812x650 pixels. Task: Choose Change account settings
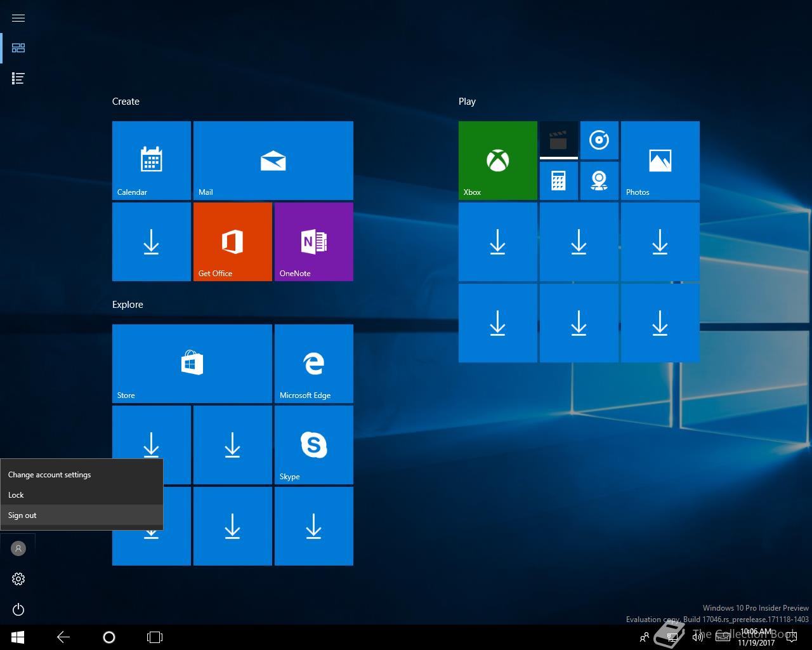82,475
